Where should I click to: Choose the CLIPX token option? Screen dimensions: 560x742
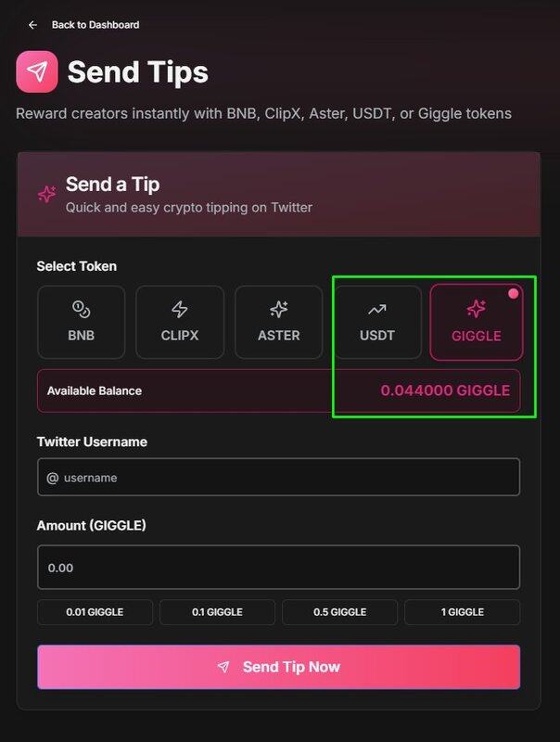[180, 322]
